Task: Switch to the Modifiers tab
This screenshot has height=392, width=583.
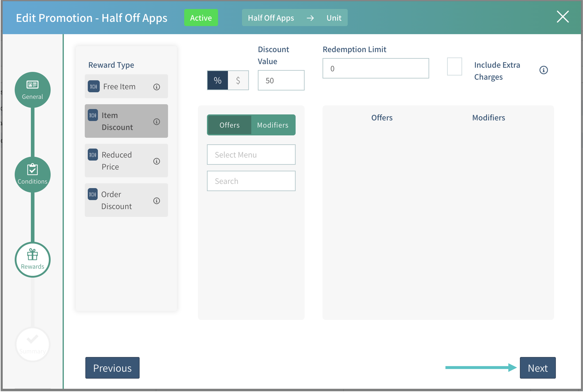Action: pos(273,125)
